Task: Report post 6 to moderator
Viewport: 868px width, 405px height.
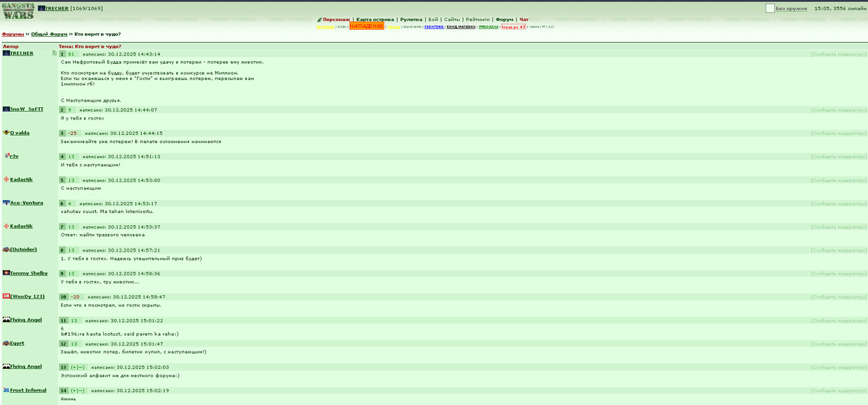Action: click(839, 204)
